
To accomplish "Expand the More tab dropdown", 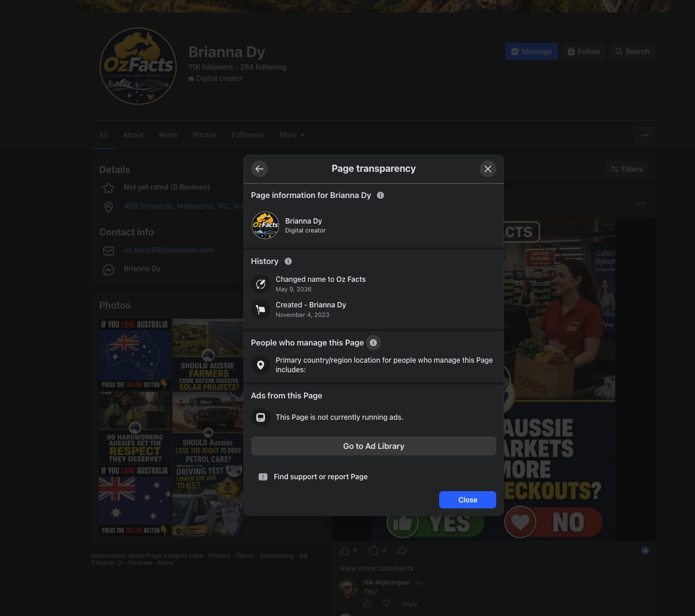I will click(x=292, y=134).
